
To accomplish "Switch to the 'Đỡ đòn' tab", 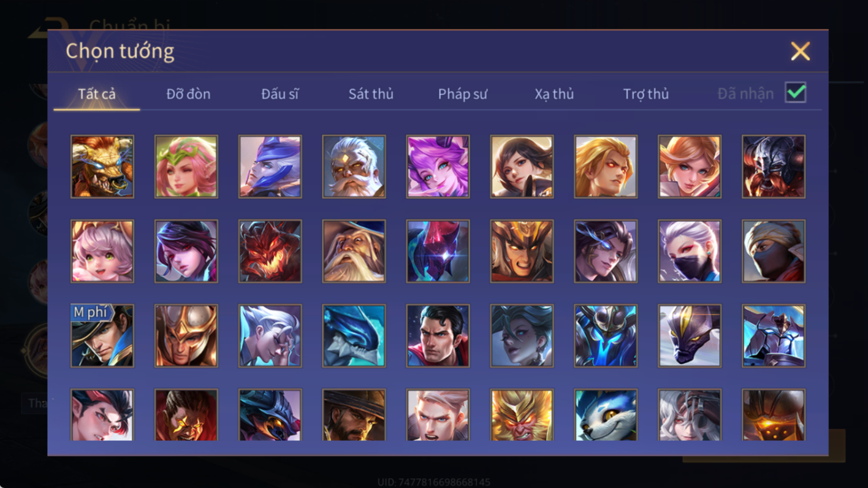I will pyautogui.click(x=188, y=94).
